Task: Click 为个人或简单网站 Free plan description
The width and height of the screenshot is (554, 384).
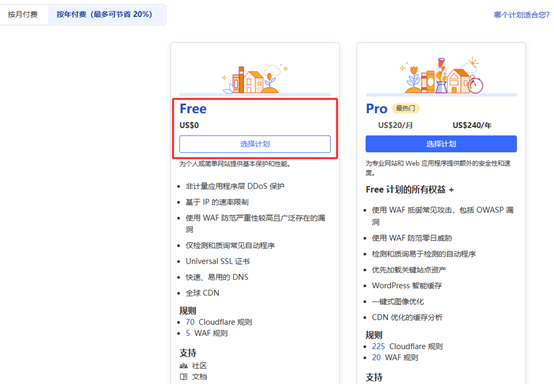Action: point(235,164)
